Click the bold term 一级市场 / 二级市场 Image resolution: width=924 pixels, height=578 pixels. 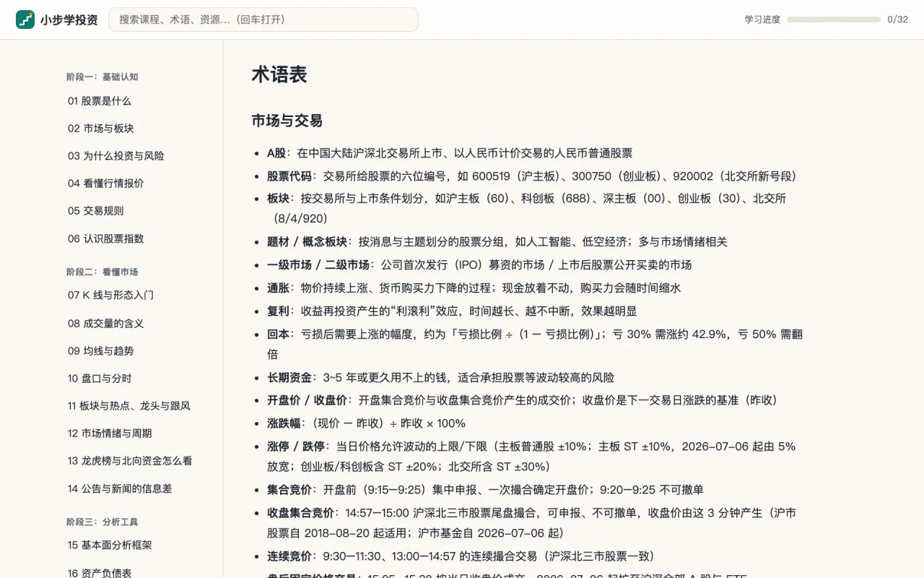click(x=318, y=265)
